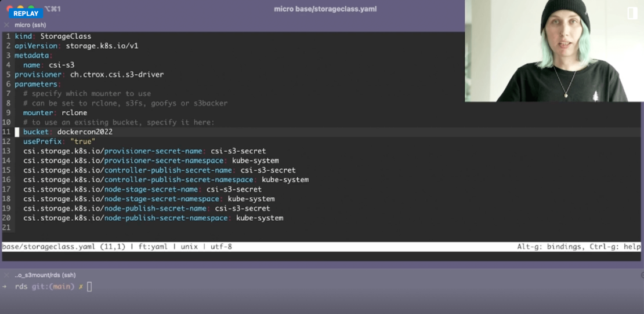Close the ..o_s3mount/rds (ssh) pane

tap(6, 275)
